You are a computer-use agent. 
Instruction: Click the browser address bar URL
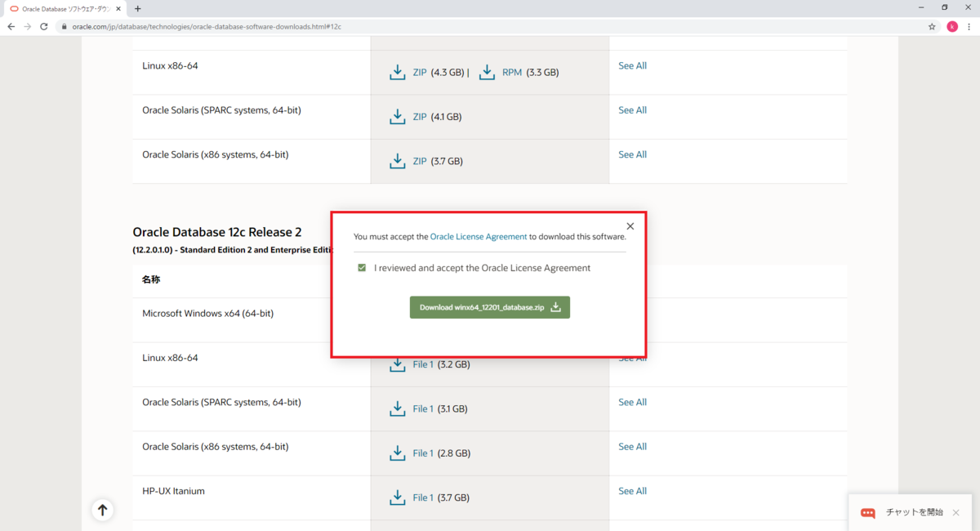coord(207,26)
